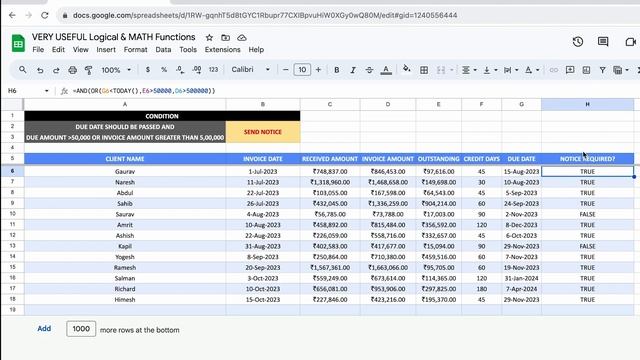
Task: Open the Tools menu
Action: pyautogui.click(x=188, y=50)
